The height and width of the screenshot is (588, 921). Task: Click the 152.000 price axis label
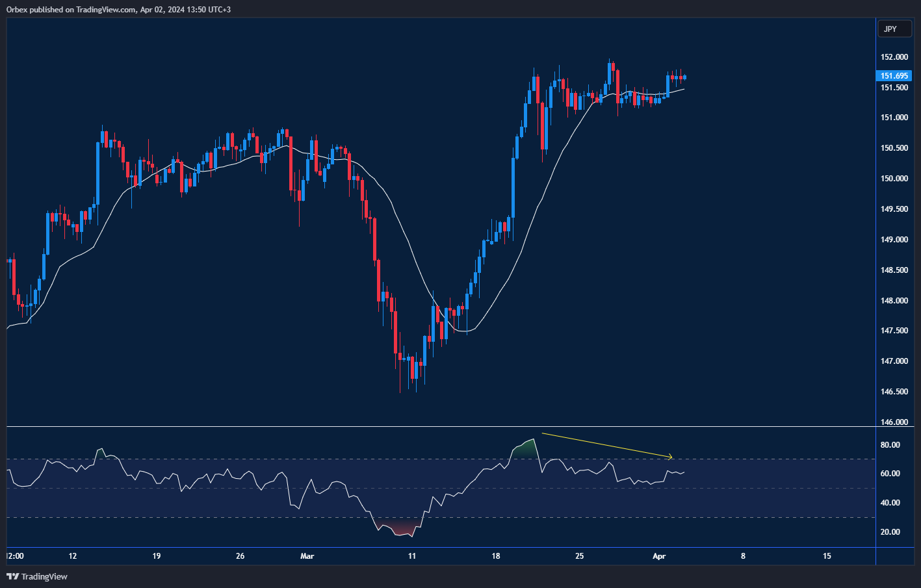pyautogui.click(x=893, y=57)
